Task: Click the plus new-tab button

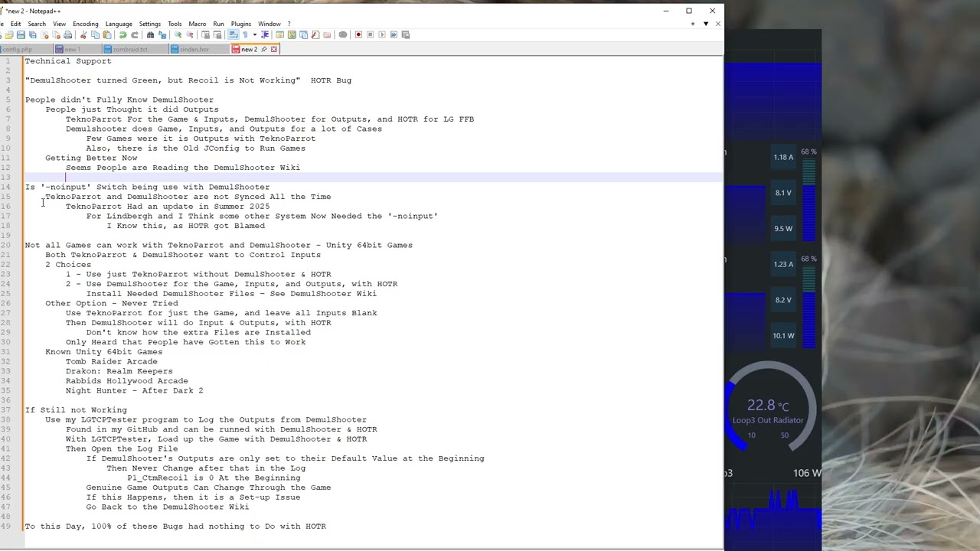Action: point(693,24)
